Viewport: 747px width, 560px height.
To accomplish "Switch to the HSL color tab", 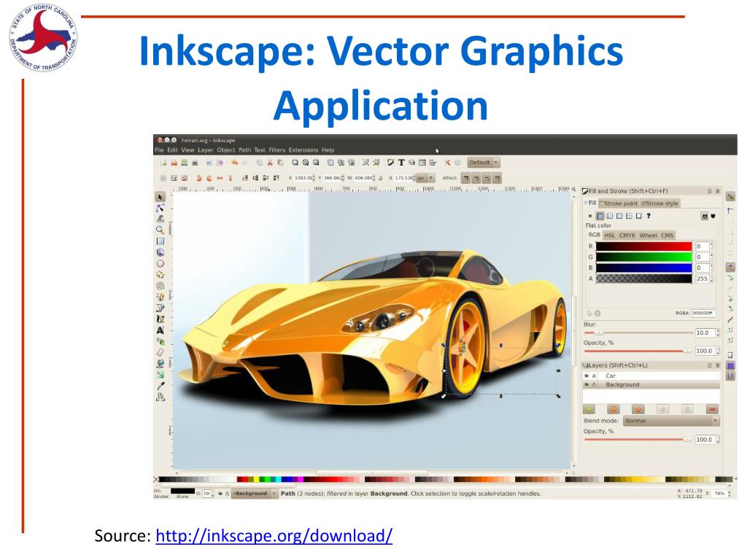I will 609,236.
